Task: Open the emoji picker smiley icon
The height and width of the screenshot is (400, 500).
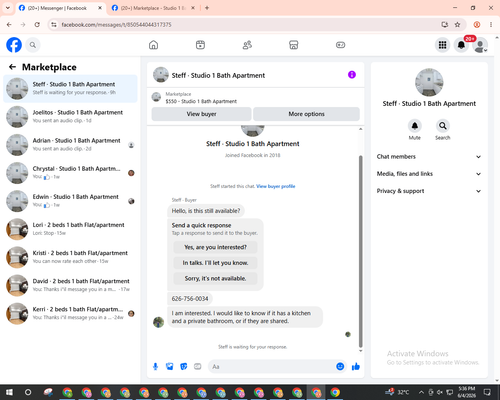Action: pos(340,367)
